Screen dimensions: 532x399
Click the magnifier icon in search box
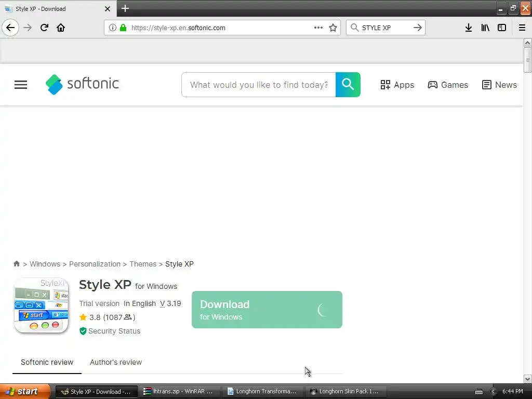[x=354, y=28]
